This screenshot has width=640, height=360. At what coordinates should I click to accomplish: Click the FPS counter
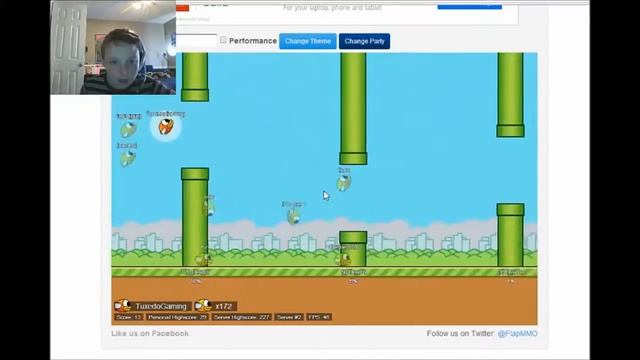[x=319, y=317]
